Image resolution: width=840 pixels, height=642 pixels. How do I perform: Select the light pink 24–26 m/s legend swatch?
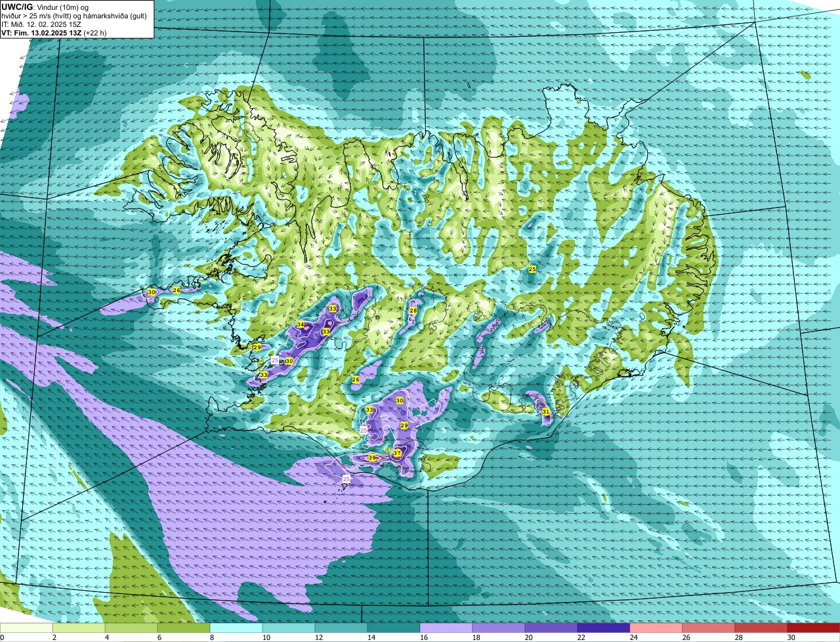[x=656, y=628]
